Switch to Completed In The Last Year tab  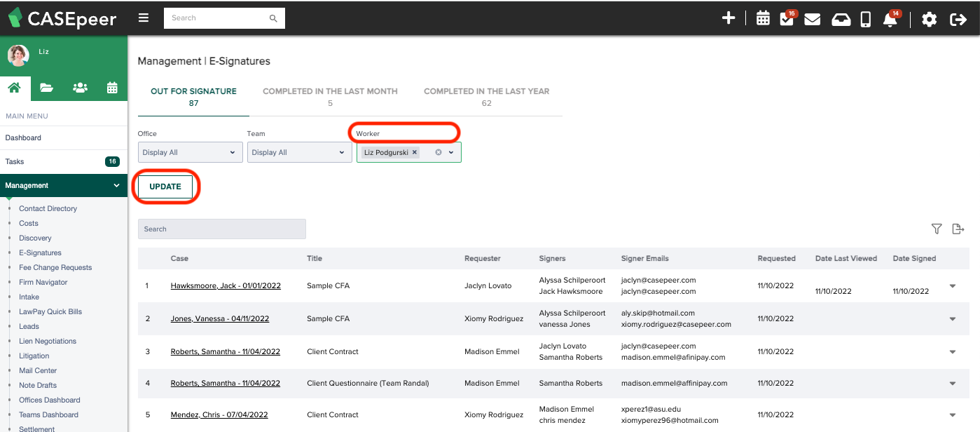(x=487, y=97)
